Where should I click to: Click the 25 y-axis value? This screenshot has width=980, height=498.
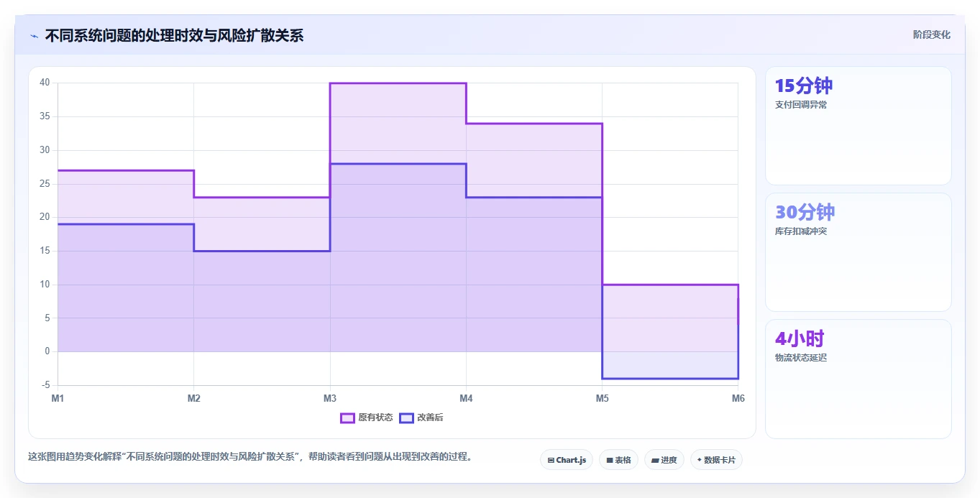point(45,184)
